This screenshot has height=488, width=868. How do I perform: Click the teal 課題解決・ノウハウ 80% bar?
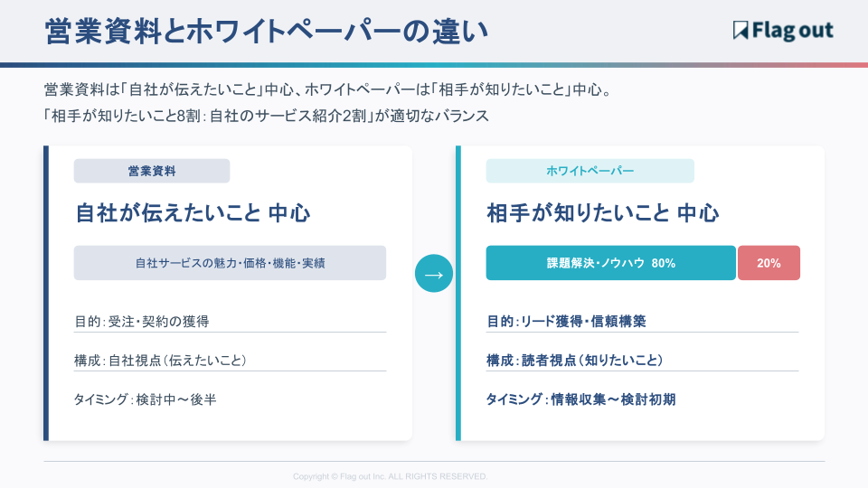pos(610,263)
